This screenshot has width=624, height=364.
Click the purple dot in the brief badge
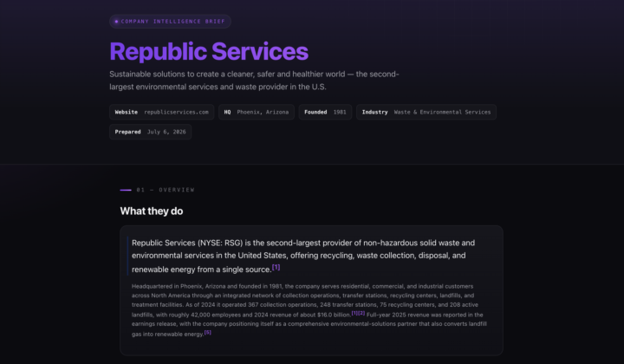pos(117,22)
